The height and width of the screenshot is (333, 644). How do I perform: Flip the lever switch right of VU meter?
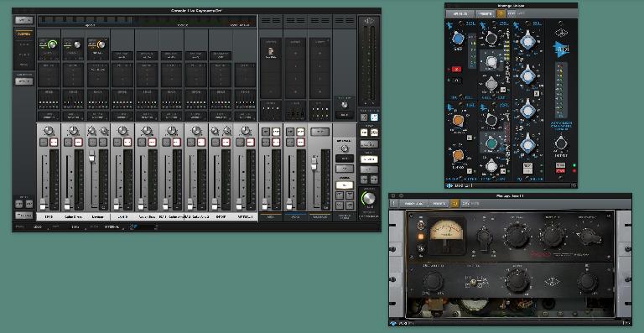pyautogui.click(x=484, y=239)
